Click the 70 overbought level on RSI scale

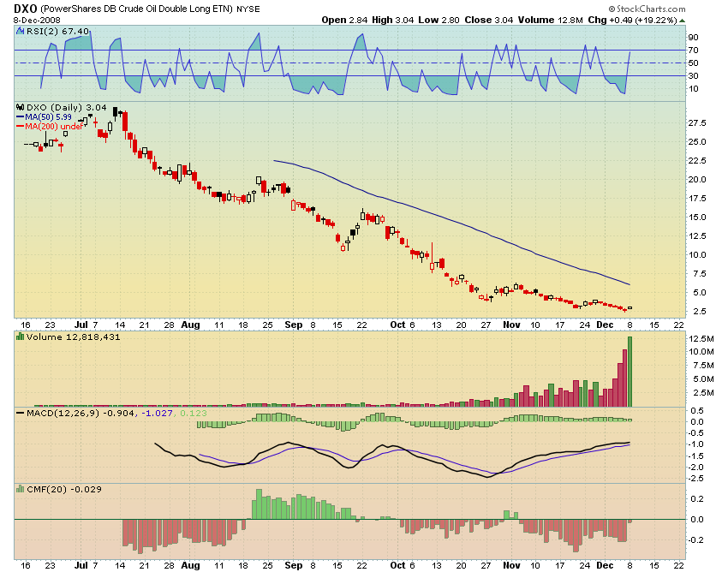(693, 50)
